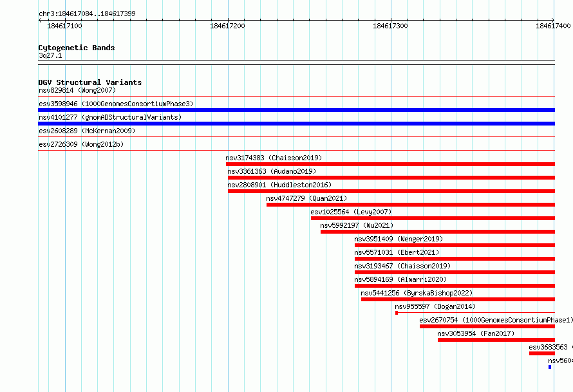Select the red nsv3951409 variant bar
The image size is (573, 392).
tap(455, 245)
